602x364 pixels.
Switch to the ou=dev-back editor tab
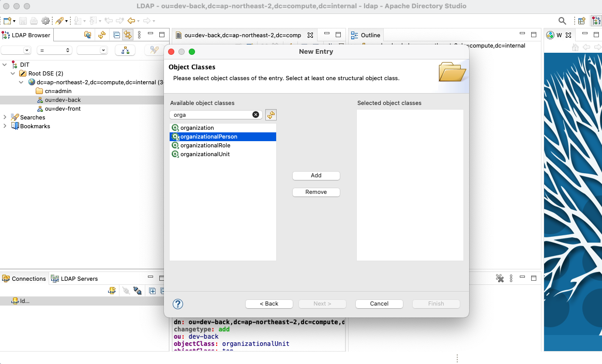(x=242, y=35)
